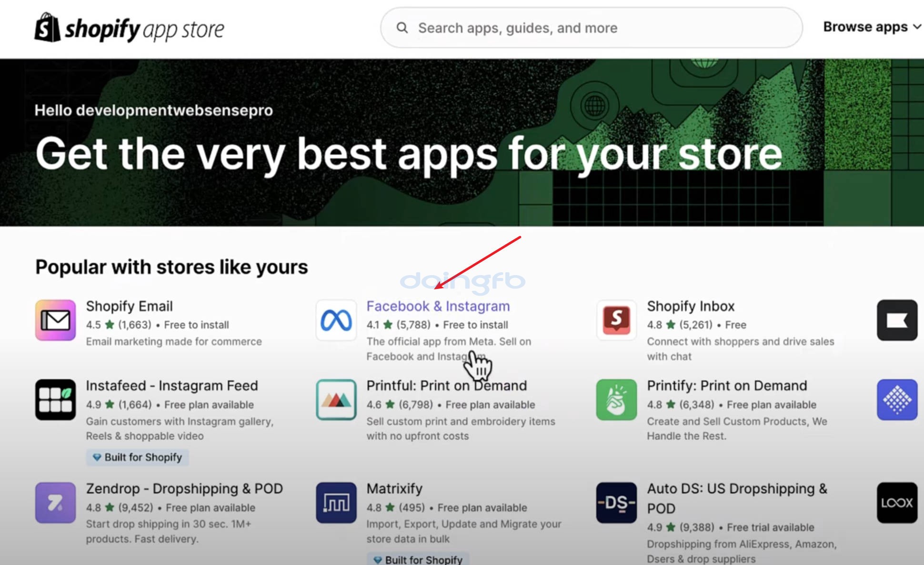
Task: Open the Zendrop - Dropshipping & POD link
Action: 184,489
